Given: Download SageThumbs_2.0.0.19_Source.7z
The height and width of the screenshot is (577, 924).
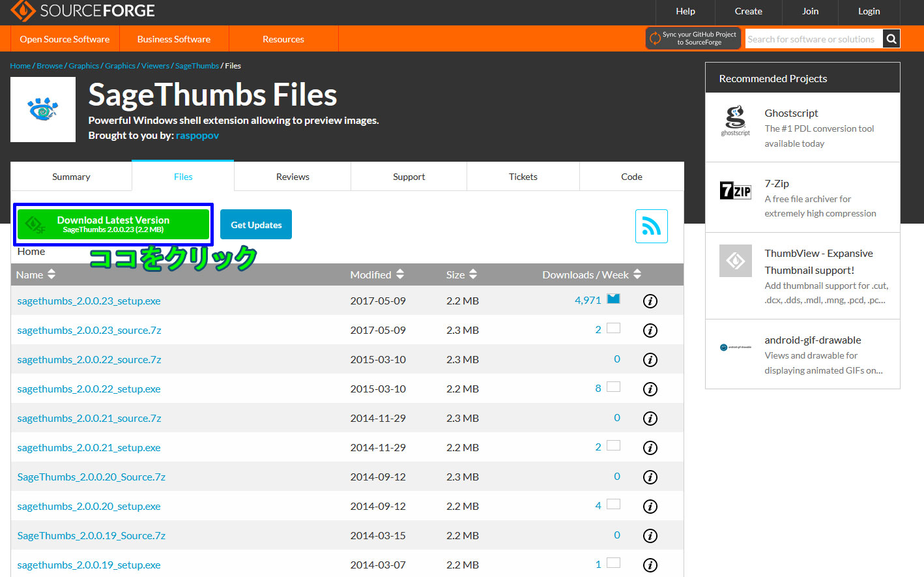Looking at the screenshot, I should point(91,536).
